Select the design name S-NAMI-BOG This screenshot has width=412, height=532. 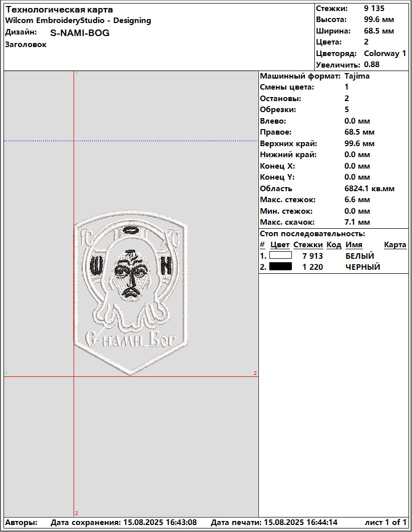click(80, 33)
